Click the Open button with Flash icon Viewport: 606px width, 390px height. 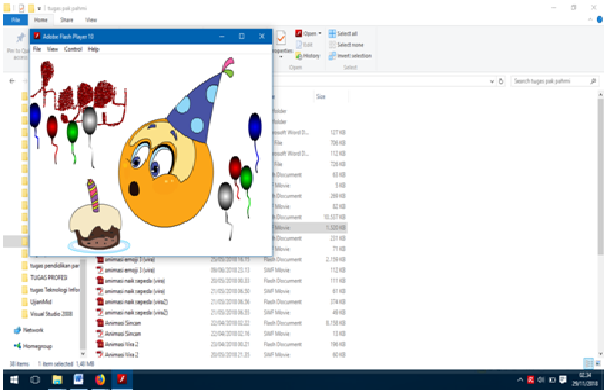click(x=306, y=34)
